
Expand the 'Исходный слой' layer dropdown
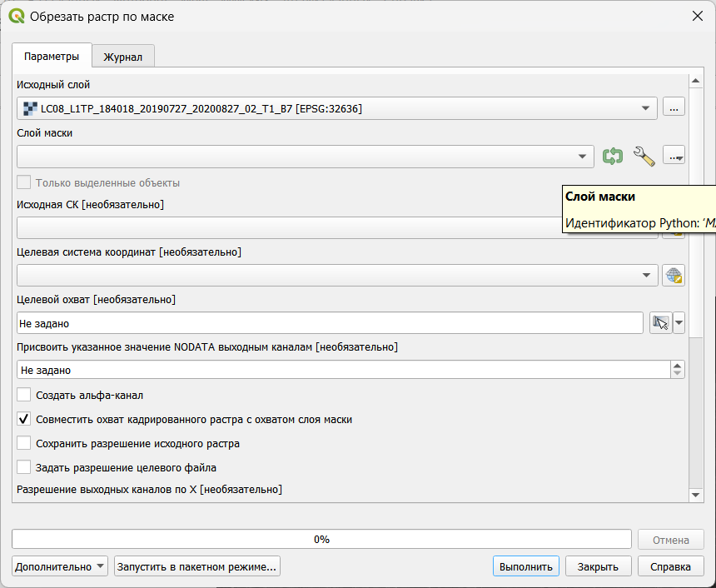pos(645,108)
